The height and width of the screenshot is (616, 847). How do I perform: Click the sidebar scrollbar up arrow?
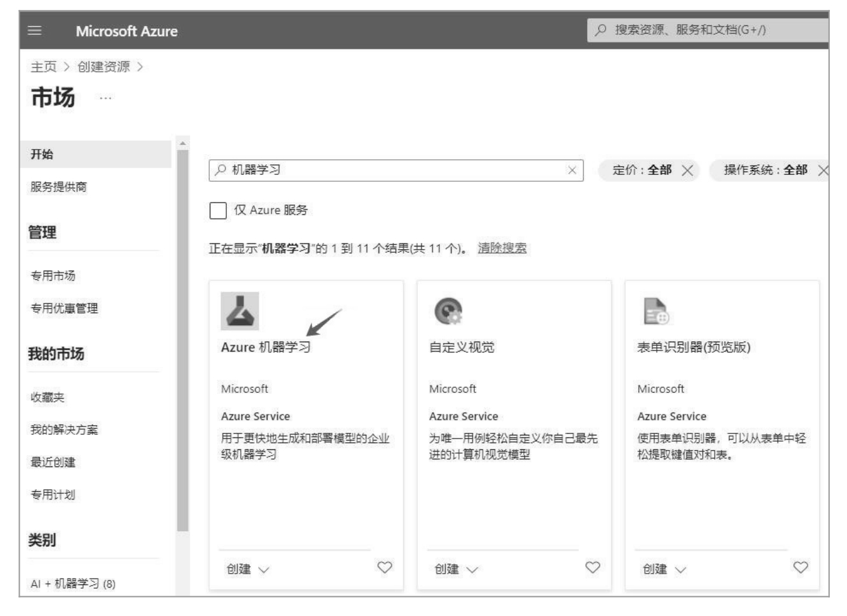click(183, 144)
